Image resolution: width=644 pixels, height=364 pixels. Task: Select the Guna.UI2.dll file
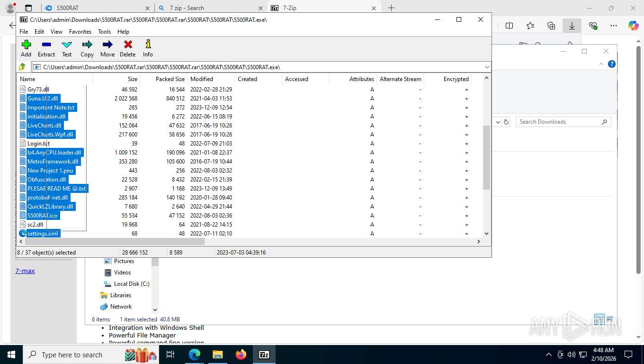[x=43, y=99]
